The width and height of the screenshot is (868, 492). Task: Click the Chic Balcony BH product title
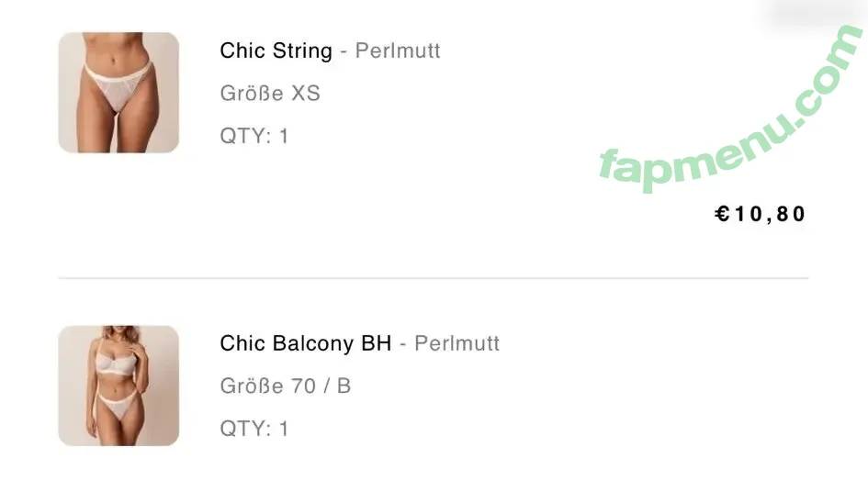click(306, 343)
